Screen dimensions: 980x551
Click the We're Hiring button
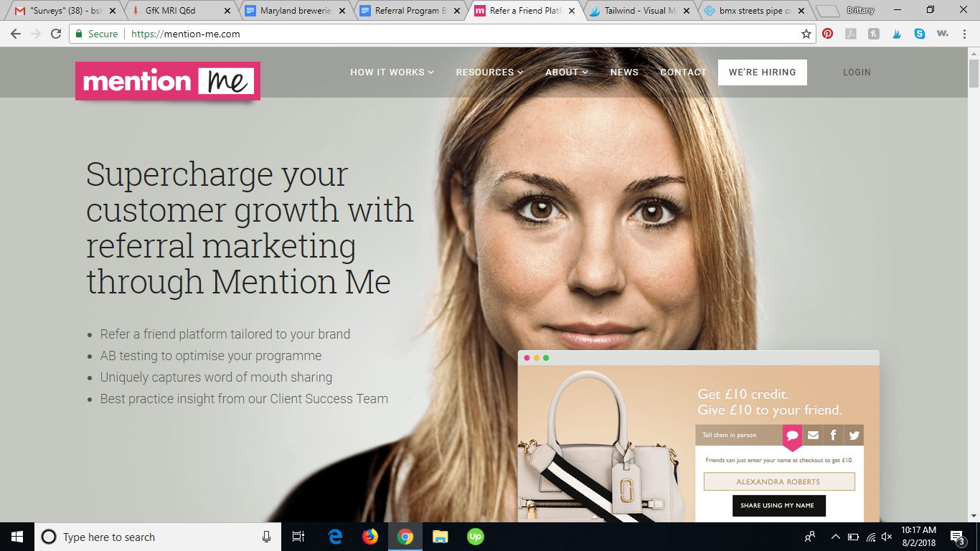pos(762,72)
